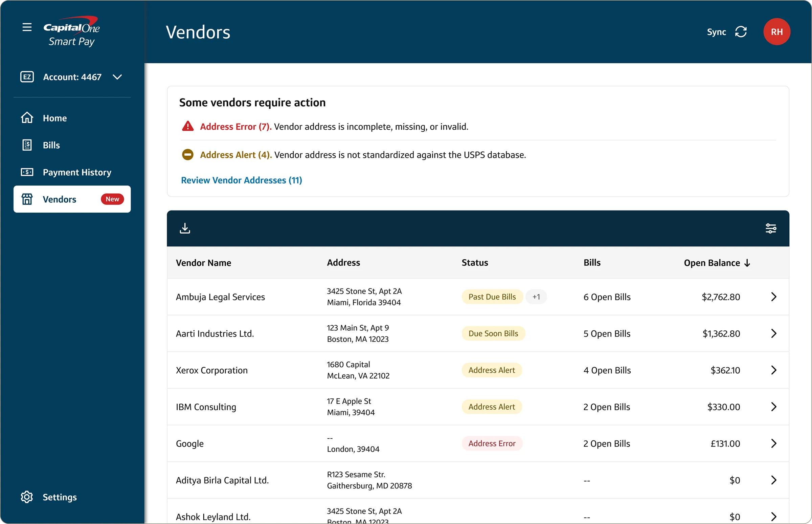812x524 pixels.
Task: Click the +1 status badge
Action: click(536, 297)
